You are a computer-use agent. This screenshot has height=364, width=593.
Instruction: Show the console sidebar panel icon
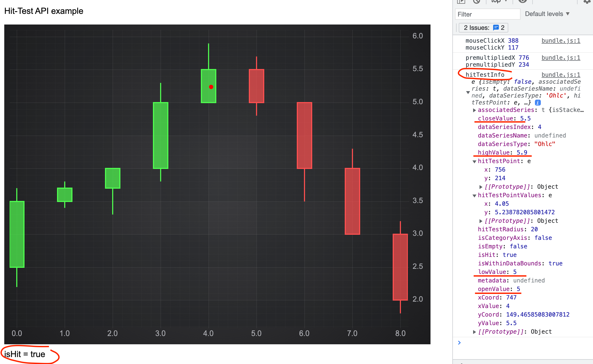coord(461,1)
